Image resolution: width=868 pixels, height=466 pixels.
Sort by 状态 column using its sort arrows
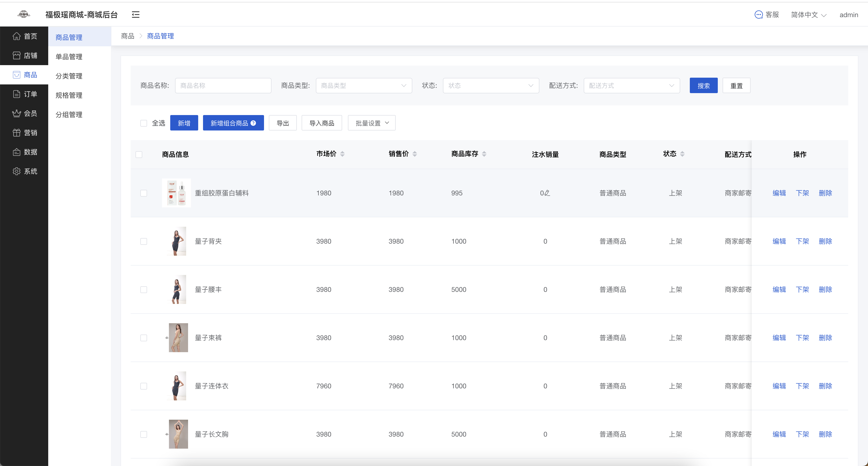coord(682,154)
